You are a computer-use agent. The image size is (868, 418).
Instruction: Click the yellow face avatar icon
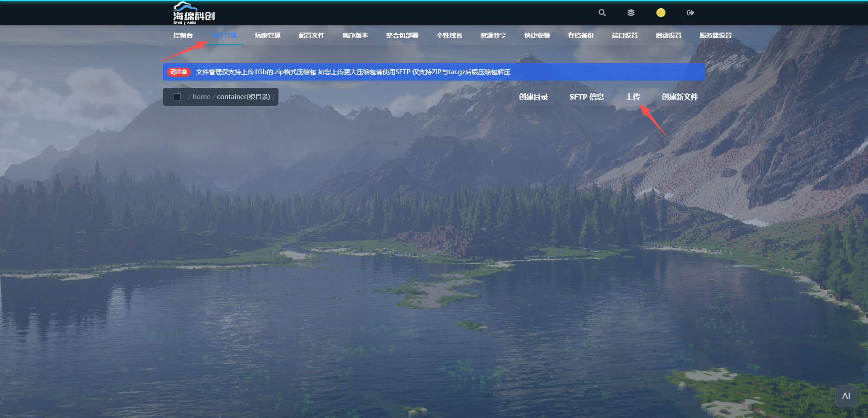point(660,13)
